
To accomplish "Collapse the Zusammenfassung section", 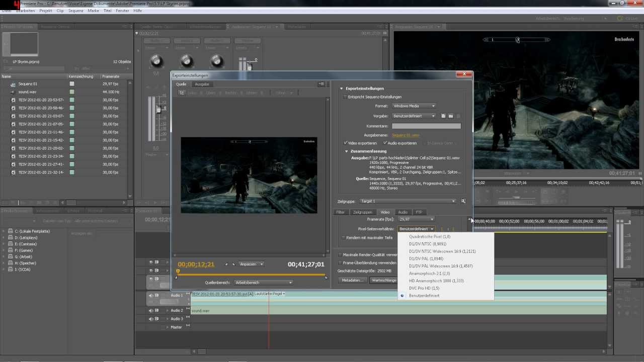I will pos(347,151).
